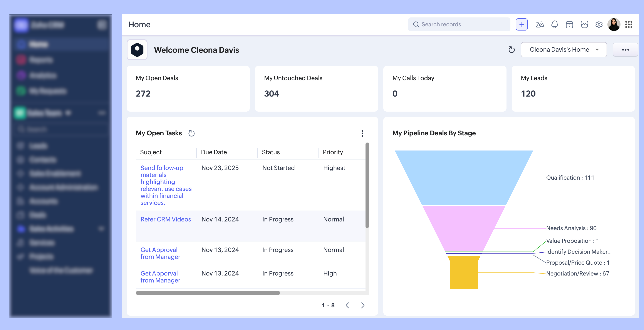Refresh the My Open Tasks widget
The height and width of the screenshot is (330, 644).
click(191, 133)
